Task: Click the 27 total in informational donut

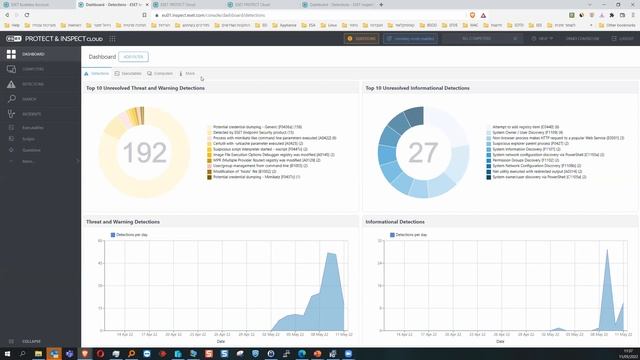Action: click(423, 153)
